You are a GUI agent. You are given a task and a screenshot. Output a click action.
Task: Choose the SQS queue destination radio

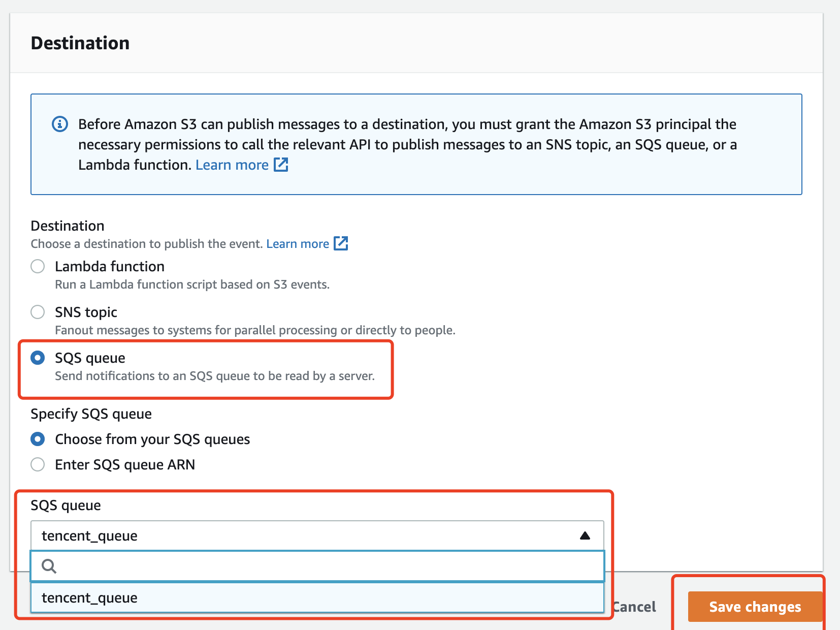pyautogui.click(x=38, y=358)
